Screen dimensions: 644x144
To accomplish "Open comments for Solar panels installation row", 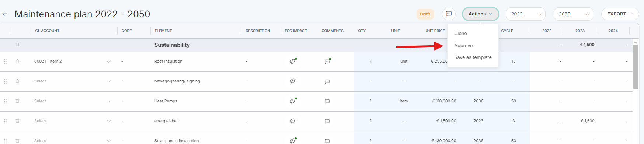I will (327, 141).
